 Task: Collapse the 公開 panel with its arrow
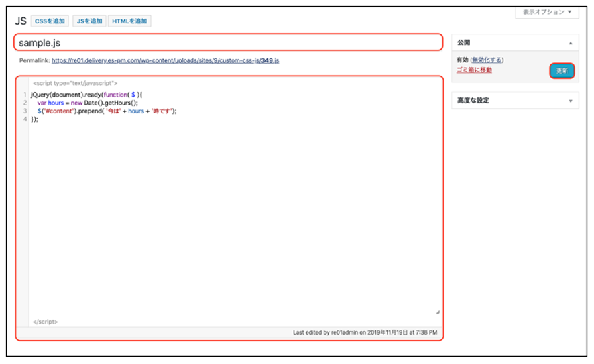coord(571,42)
